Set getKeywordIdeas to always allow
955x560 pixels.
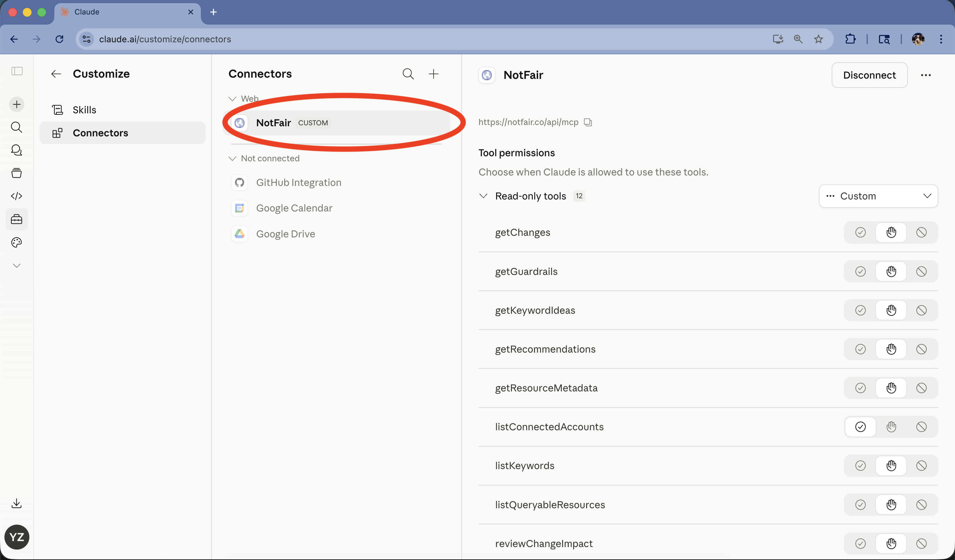860,310
